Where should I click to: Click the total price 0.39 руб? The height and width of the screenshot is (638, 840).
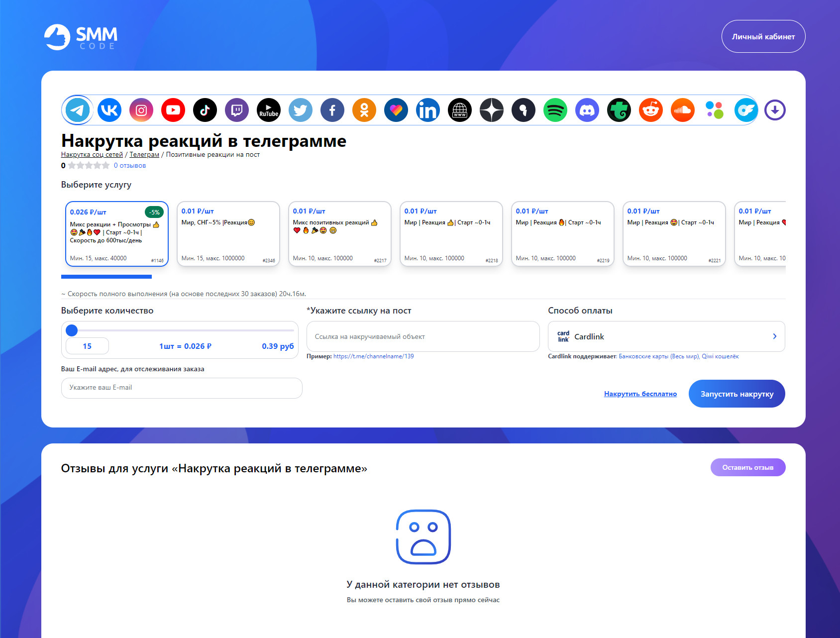click(x=278, y=346)
